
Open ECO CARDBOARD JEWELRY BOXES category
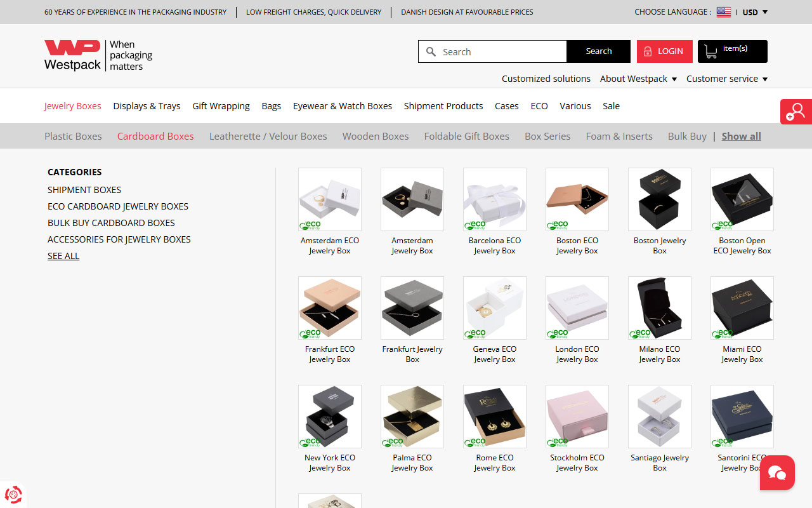(118, 206)
